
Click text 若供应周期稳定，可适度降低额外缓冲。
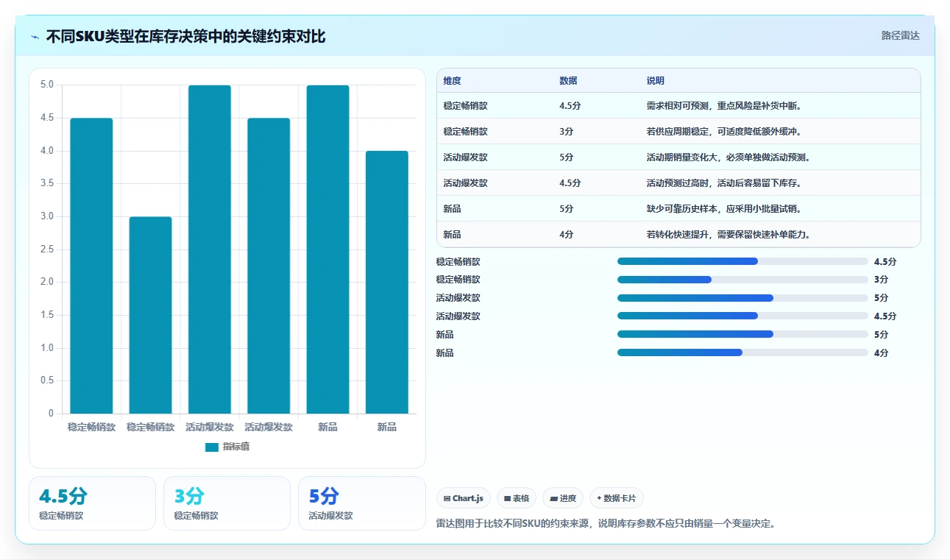724,132
